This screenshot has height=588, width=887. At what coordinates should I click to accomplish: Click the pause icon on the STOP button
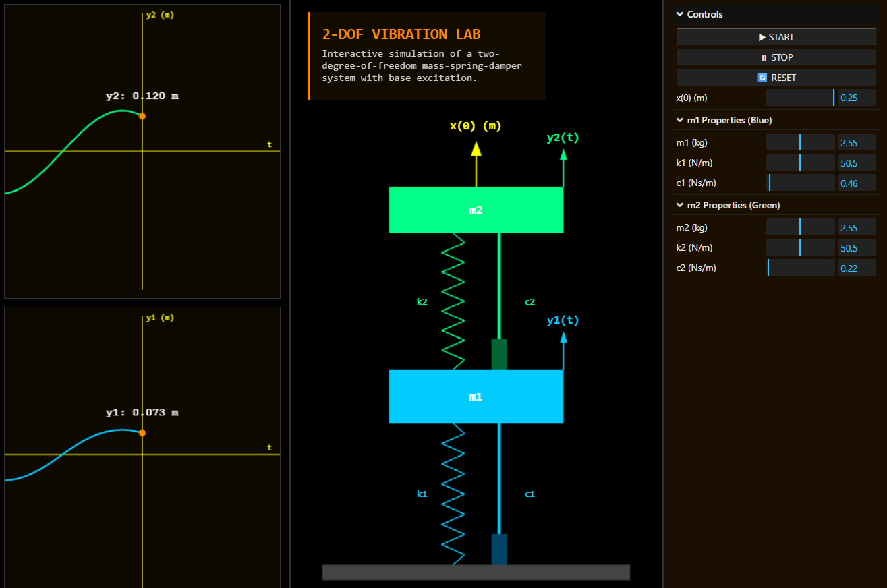[x=766, y=57]
